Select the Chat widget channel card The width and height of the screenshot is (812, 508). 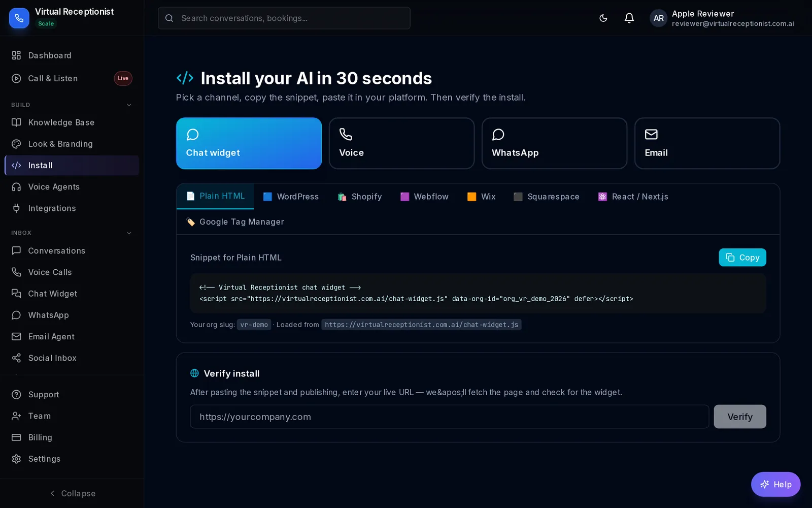click(x=249, y=143)
